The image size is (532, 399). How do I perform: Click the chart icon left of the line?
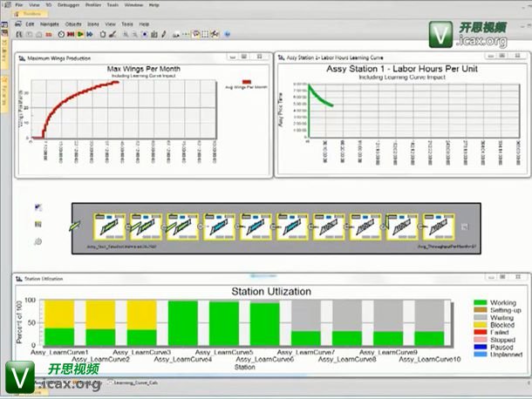tap(38, 207)
